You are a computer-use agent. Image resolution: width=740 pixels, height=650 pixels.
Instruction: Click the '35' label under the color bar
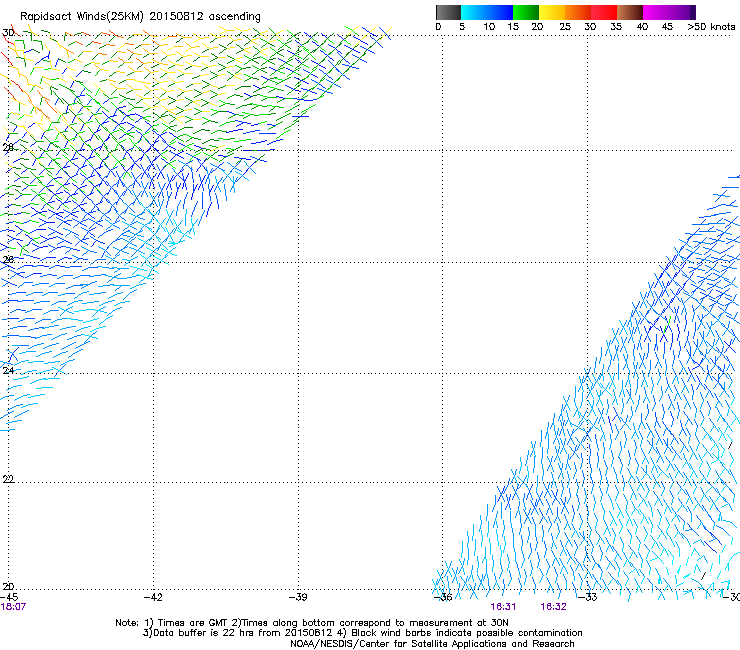pyautogui.click(x=616, y=27)
